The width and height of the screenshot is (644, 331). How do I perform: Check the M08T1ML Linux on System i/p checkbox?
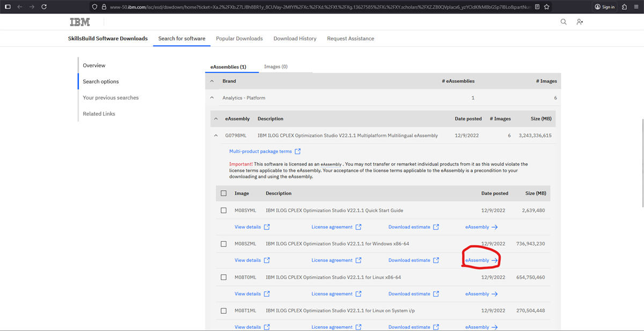[224, 311]
